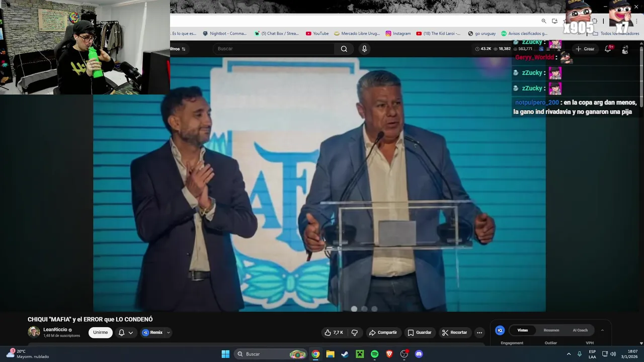Click the YouTube search magnifier button

click(x=344, y=49)
